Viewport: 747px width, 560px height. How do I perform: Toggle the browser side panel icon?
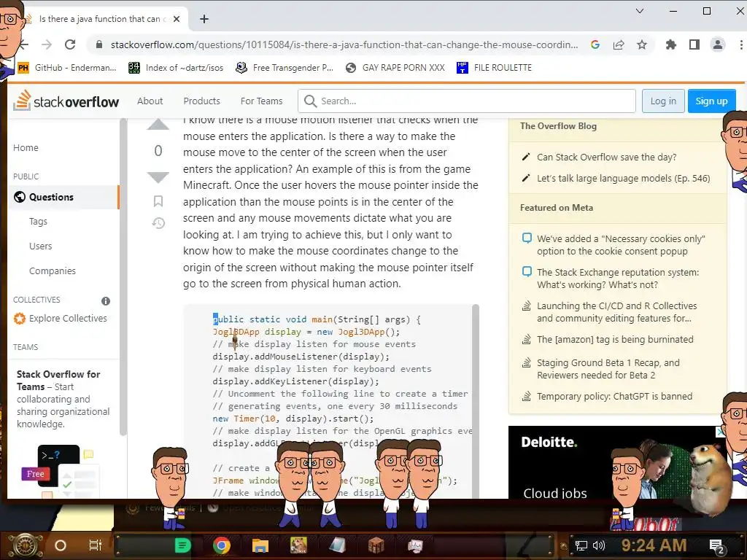(694, 44)
